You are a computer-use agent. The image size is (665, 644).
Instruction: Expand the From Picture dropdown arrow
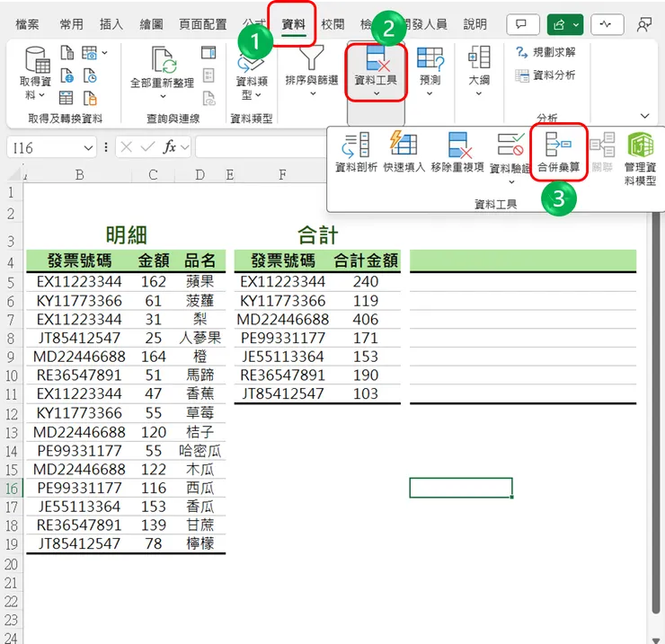coord(104,53)
